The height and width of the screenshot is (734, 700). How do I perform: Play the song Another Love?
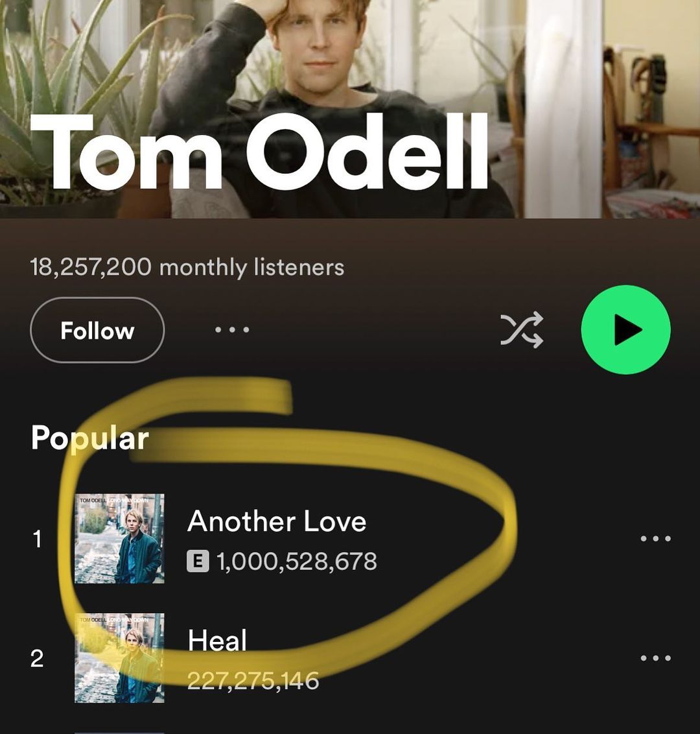(277, 522)
